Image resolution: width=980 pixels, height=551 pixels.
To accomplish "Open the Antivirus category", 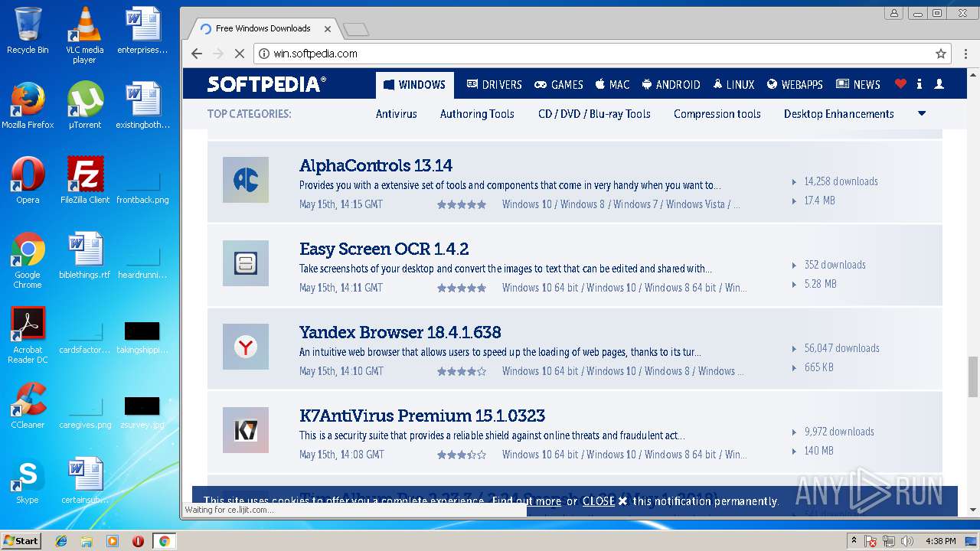I will pos(397,114).
